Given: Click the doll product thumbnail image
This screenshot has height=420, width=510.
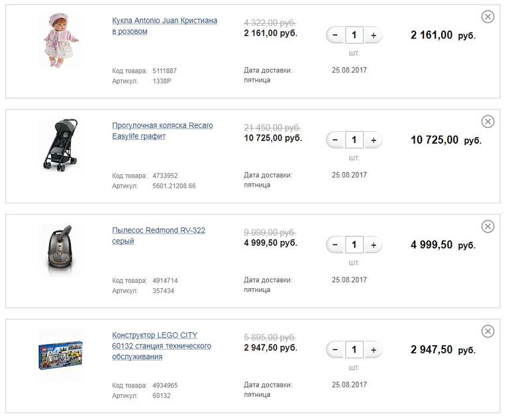Looking at the screenshot, I should (x=60, y=40).
